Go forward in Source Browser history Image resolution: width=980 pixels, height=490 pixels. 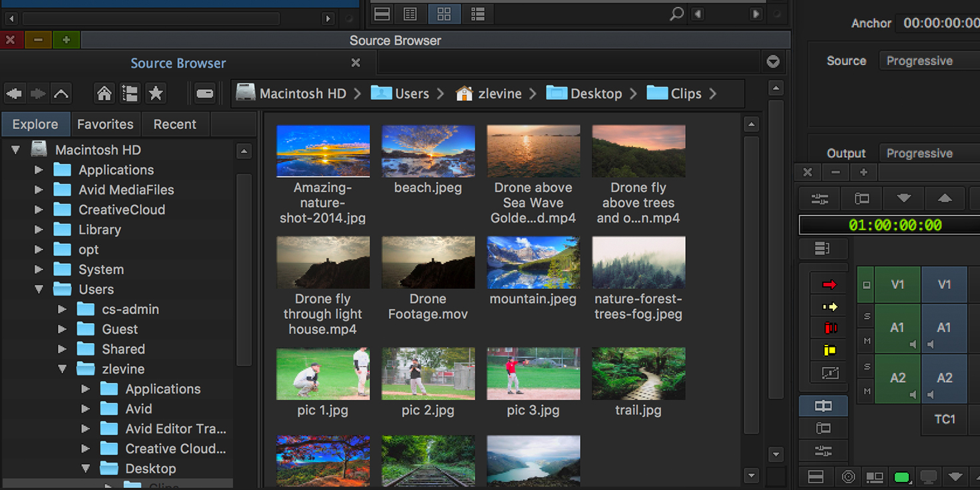click(38, 94)
